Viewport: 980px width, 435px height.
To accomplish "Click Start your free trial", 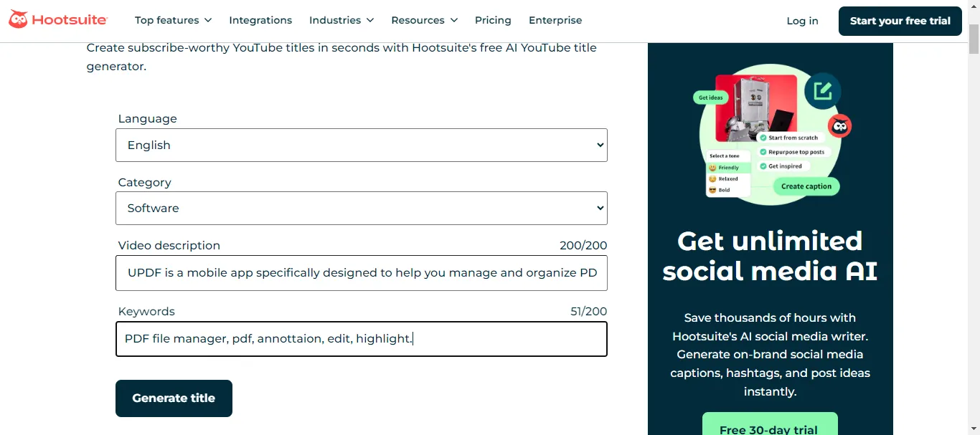I will click(x=900, y=21).
